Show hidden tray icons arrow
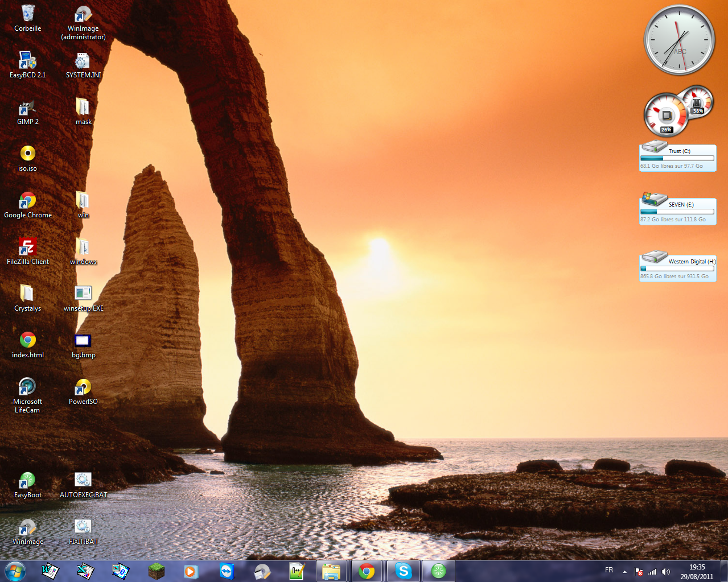Image resolution: width=728 pixels, height=582 pixels. point(624,571)
